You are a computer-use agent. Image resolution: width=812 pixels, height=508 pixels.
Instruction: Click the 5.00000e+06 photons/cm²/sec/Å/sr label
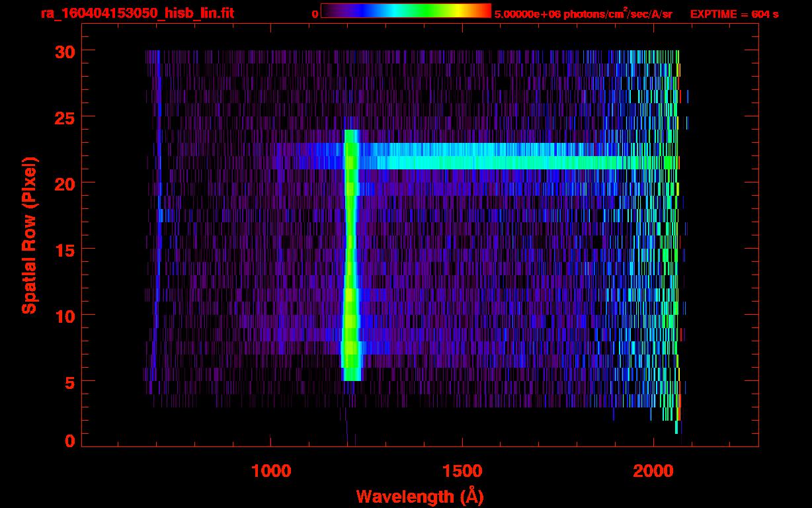[x=583, y=13]
